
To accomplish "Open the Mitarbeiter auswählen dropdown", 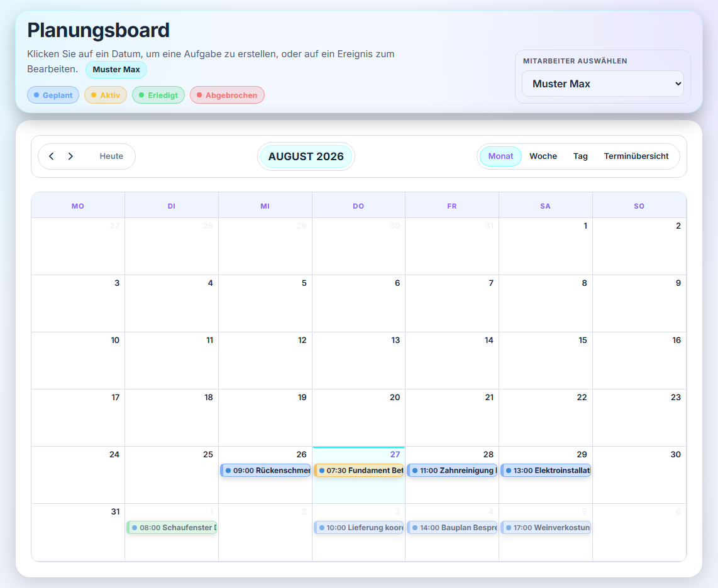I will point(602,84).
